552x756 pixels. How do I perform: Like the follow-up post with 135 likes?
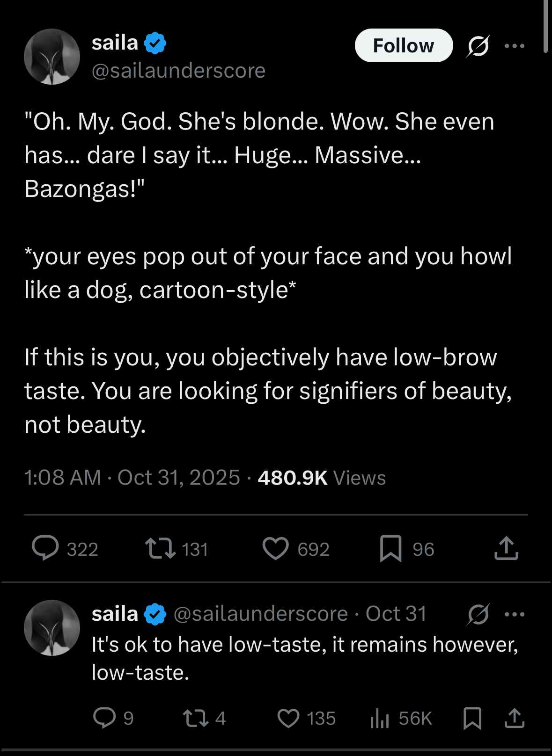click(288, 718)
